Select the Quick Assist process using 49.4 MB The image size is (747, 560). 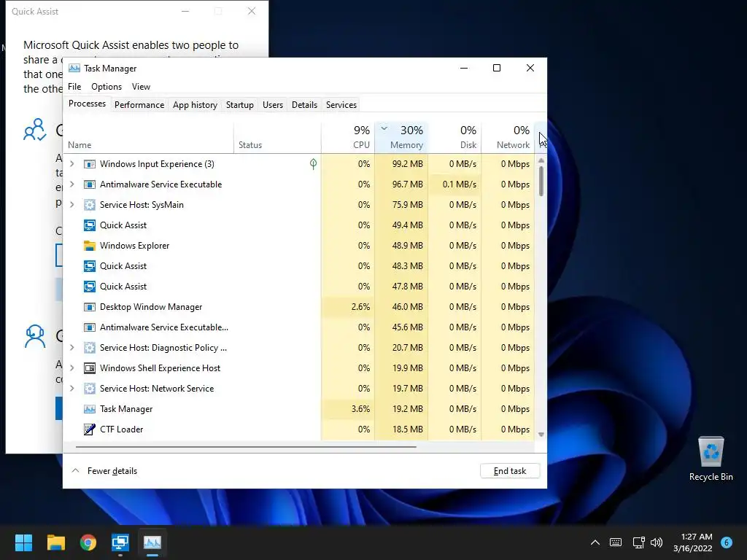(298, 225)
